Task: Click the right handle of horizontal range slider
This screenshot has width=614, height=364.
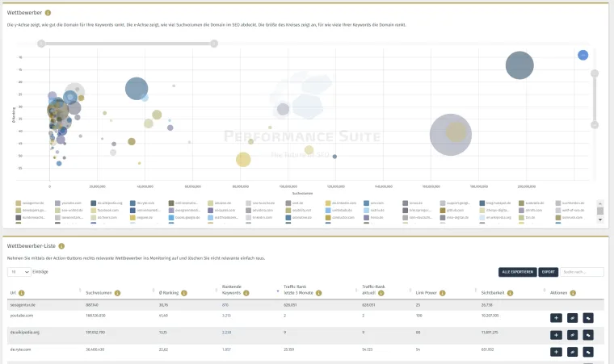Action: (213, 44)
